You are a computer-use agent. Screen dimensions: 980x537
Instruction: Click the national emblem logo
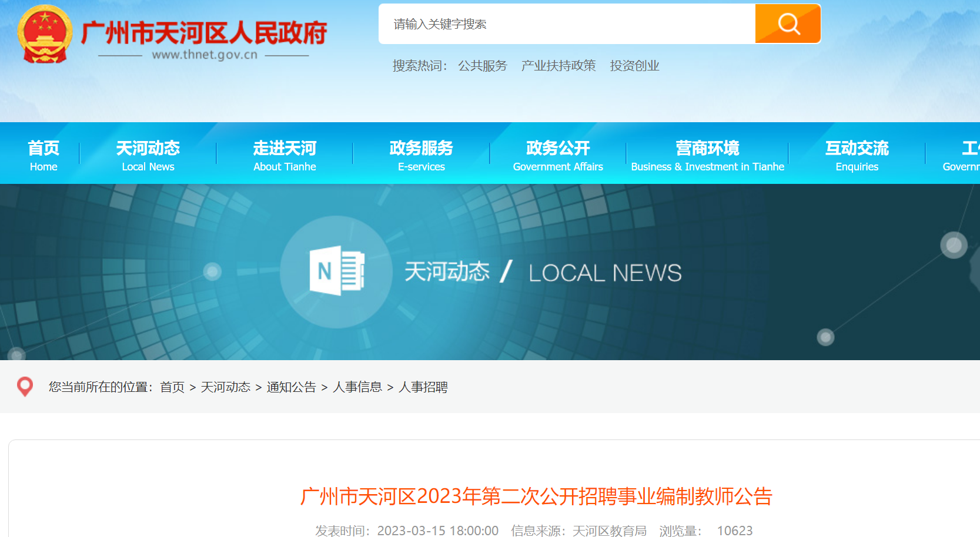[45, 34]
